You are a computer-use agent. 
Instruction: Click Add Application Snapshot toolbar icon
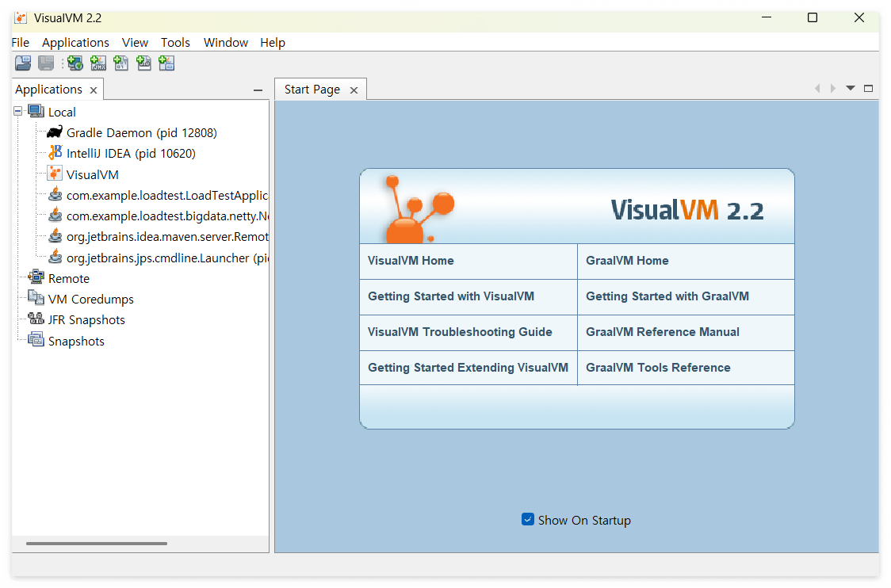click(x=166, y=63)
